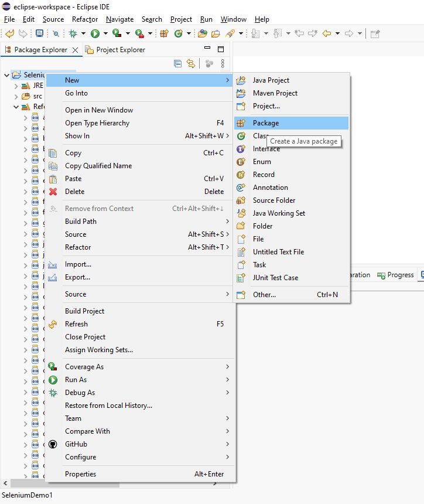Image resolution: width=424 pixels, height=504 pixels.
Task: Click the Package Explorer horizontal scrollbar thumb
Action: 65,483
